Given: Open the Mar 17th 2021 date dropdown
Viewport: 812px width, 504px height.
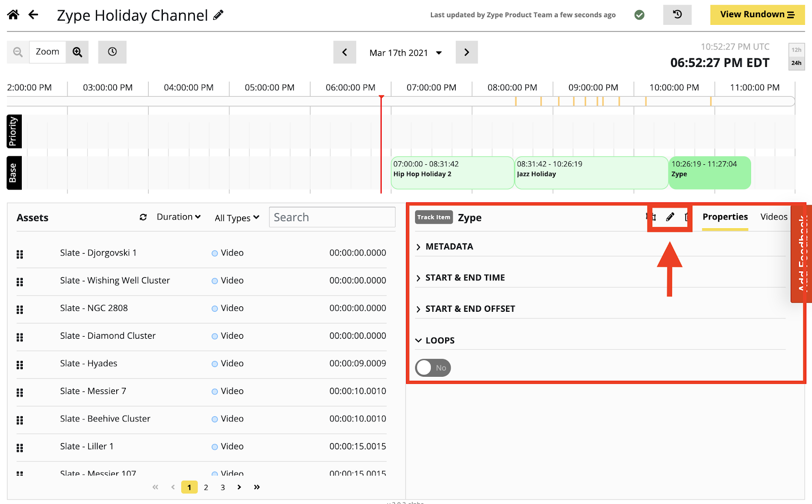Looking at the screenshot, I should [405, 53].
